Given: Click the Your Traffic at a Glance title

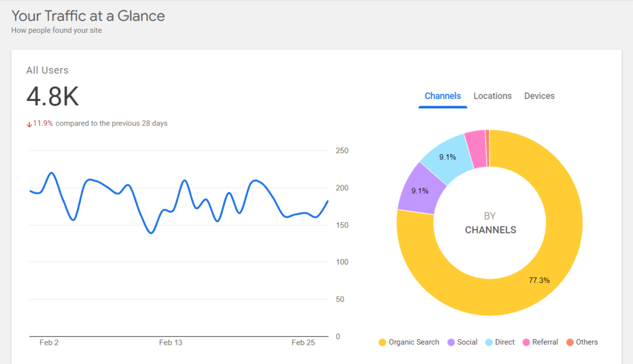Looking at the screenshot, I should pyautogui.click(x=88, y=16).
